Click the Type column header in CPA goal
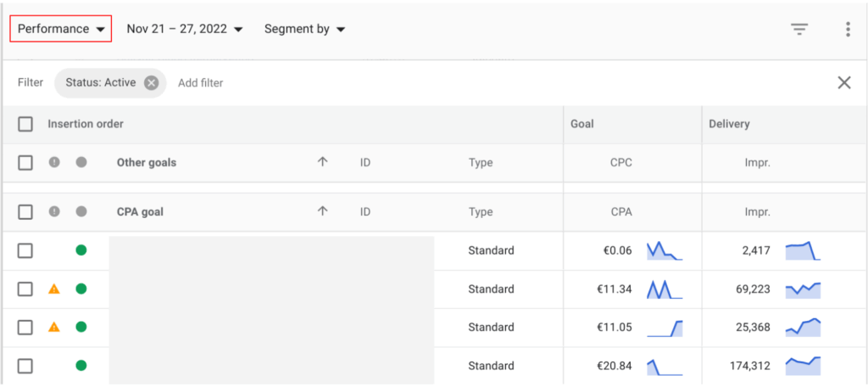 point(480,212)
